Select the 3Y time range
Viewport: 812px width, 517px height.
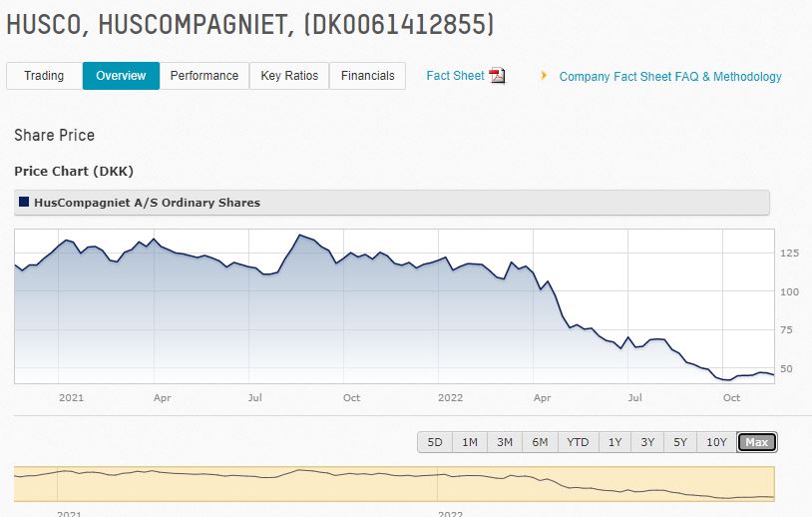647,442
